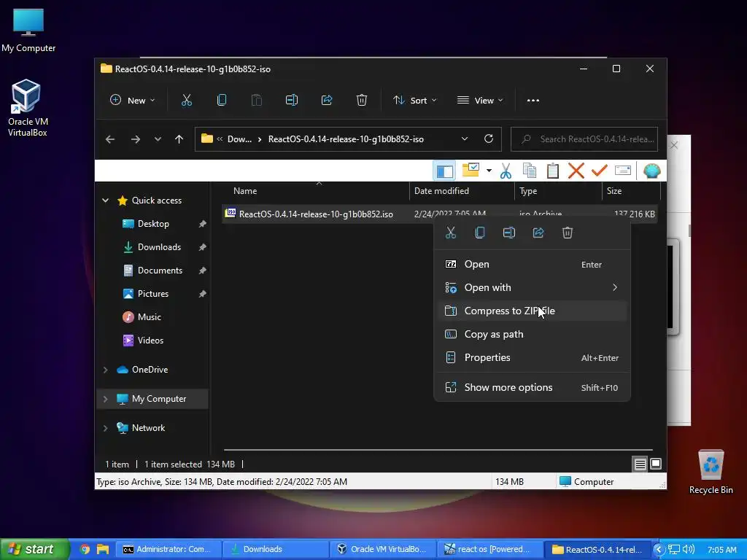
Task: Expand the OneDrive tree node
Action: click(x=105, y=370)
